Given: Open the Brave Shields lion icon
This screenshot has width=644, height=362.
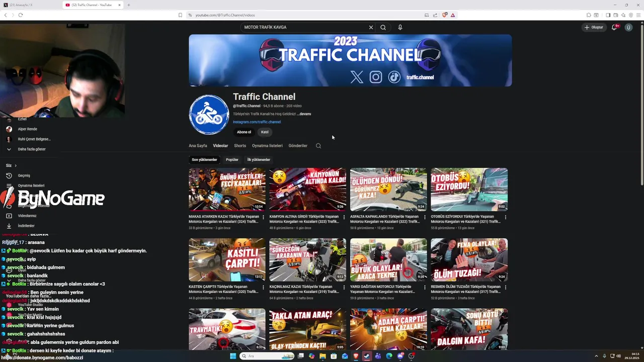Looking at the screenshot, I should [444, 15].
